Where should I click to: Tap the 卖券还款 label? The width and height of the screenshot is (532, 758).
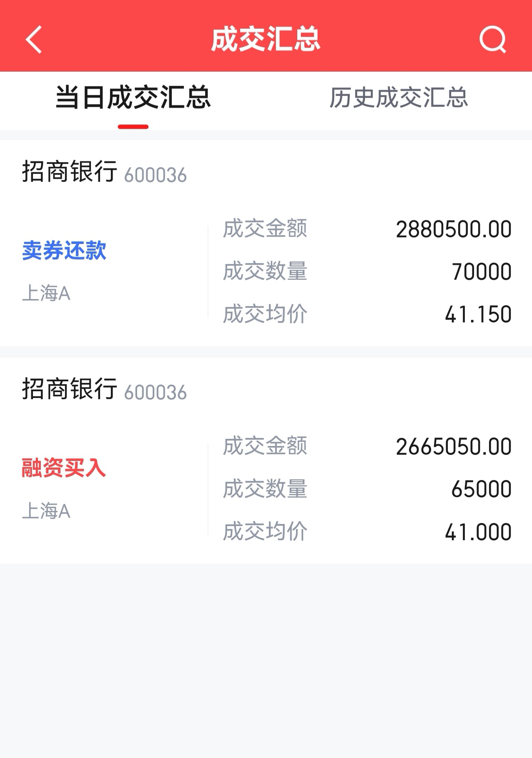64,251
